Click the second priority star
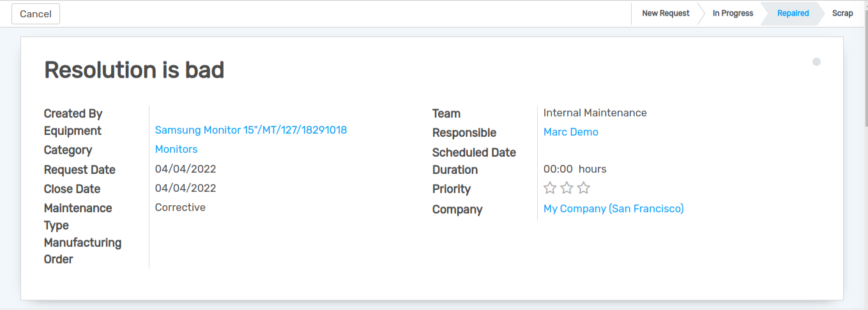The width and height of the screenshot is (868, 310). 567,188
